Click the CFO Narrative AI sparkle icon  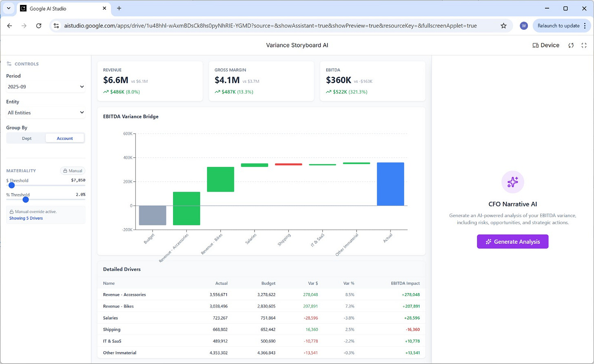[512, 182]
